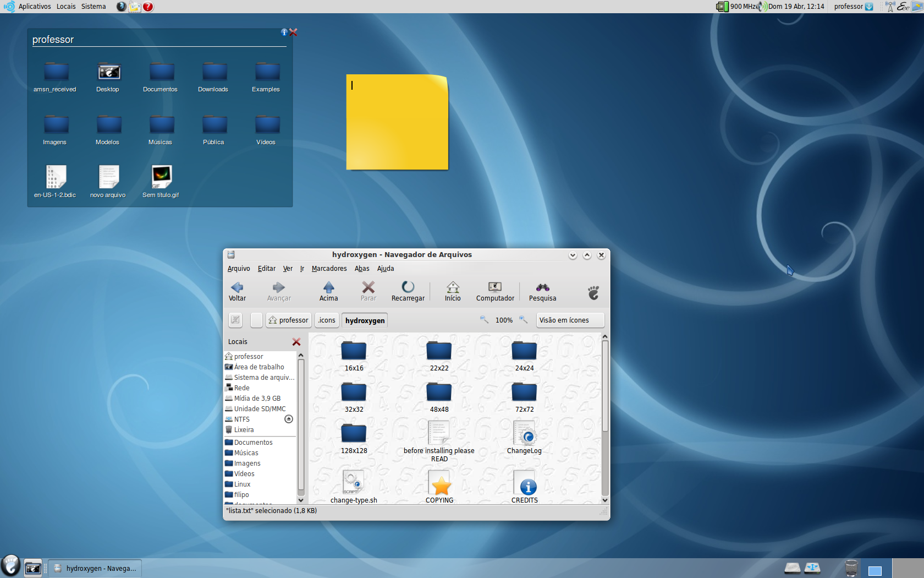924x578 pixels.
Task: Select the 24x24 folder
Action: point(524,356)
